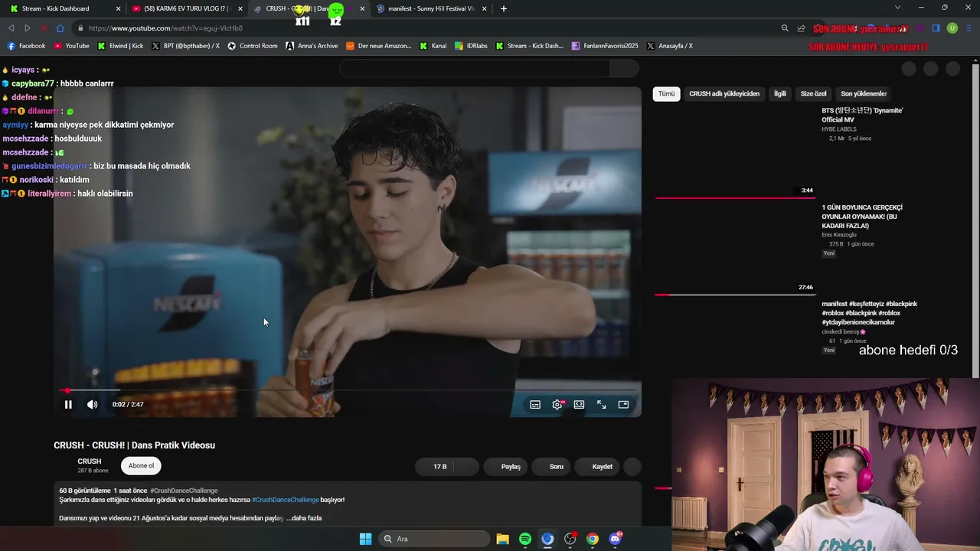Open the Windows Start menu
Image resolution: width=980 pixels, height=551 pixels.
(x=365, y=539)
